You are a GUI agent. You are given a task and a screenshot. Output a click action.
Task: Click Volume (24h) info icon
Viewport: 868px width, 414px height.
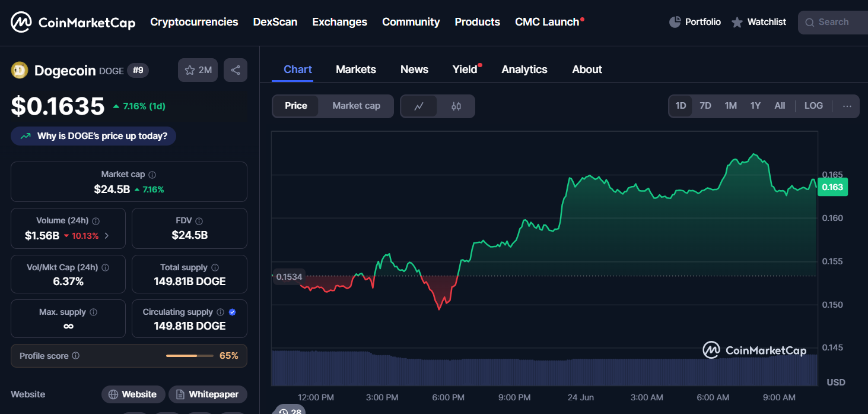[x=96, y=221]
